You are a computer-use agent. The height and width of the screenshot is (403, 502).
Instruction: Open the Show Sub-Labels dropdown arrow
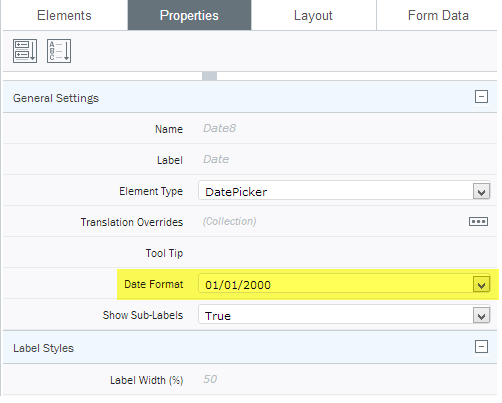click(481, 316)
